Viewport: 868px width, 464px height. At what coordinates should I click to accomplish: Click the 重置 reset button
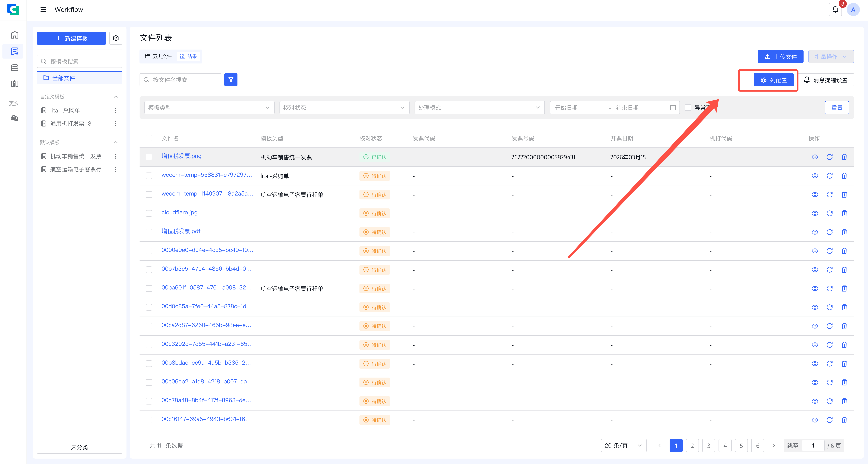837,108
